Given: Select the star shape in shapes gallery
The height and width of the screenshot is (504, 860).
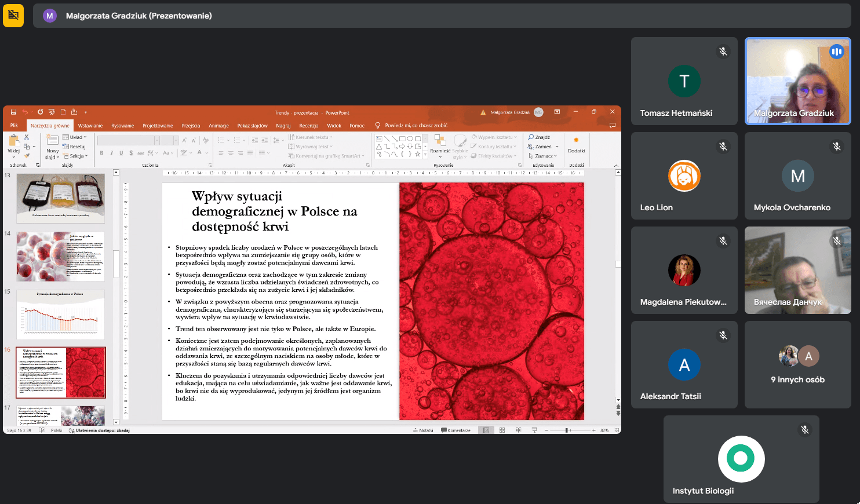Looking at the screenshot, I should click(x=418, y=154).
